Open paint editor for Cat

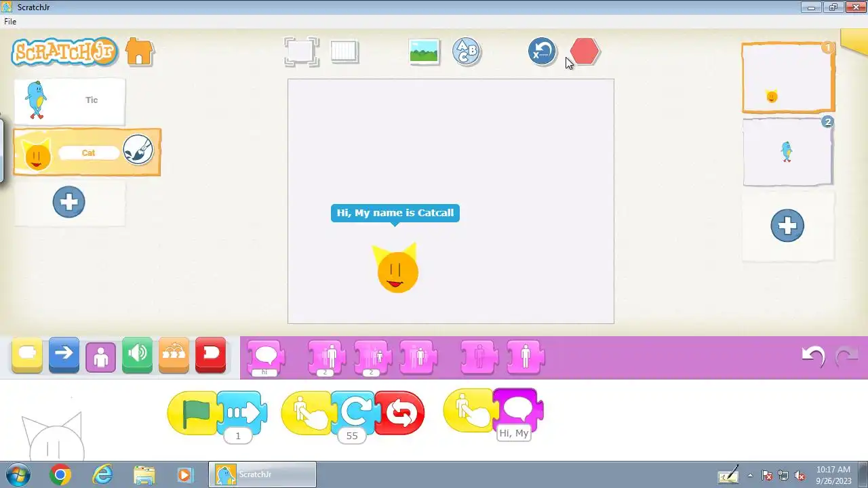pos(138,150)
